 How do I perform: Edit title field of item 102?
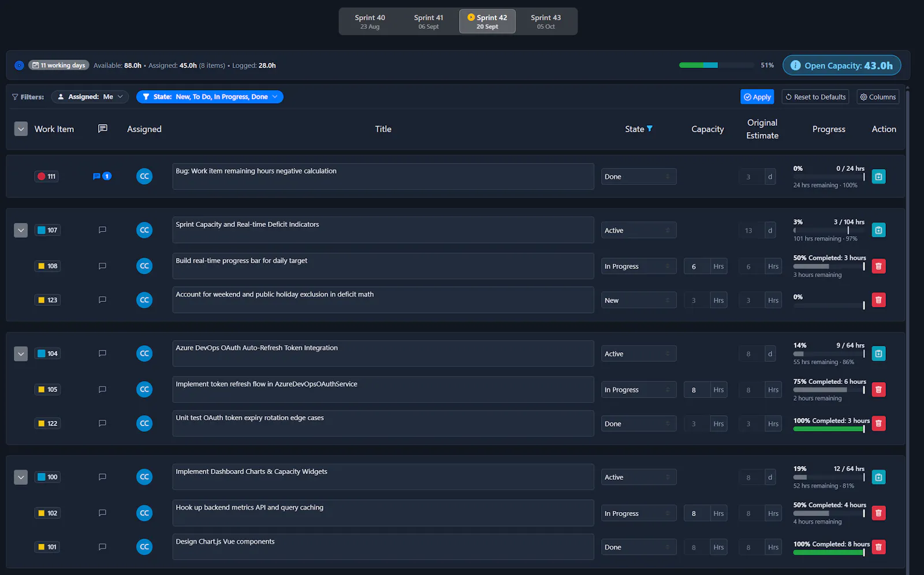(383, 513)
